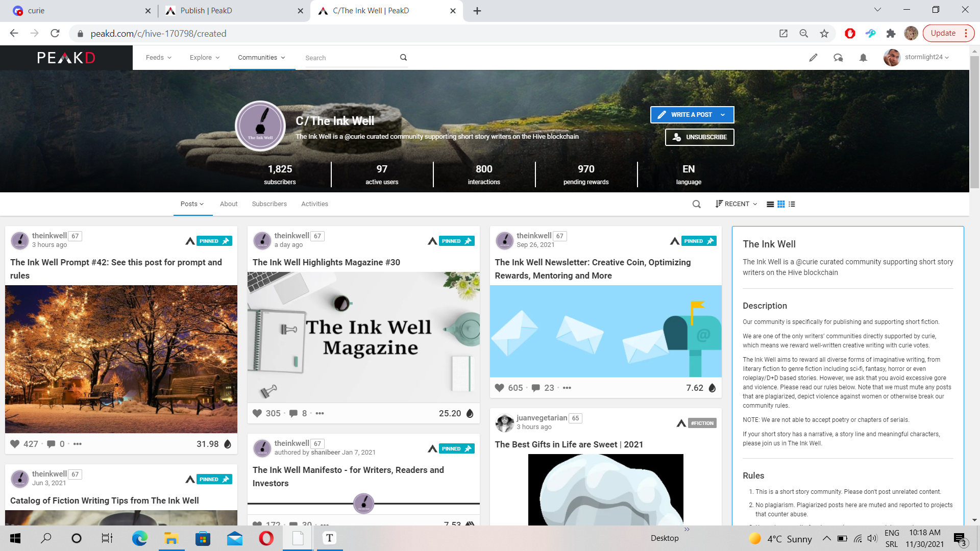
Task: Click juanvegetarian profile avatar
Action: click(505, 422)
